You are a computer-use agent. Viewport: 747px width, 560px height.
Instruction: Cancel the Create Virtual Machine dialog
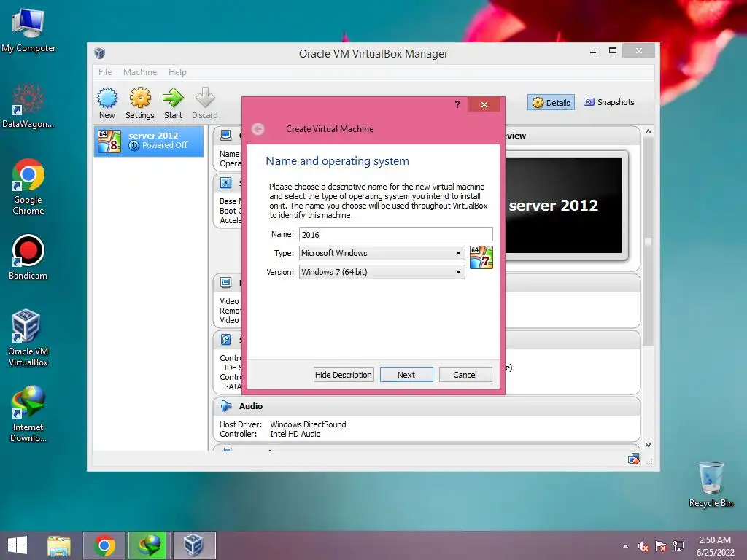[465, 375]
